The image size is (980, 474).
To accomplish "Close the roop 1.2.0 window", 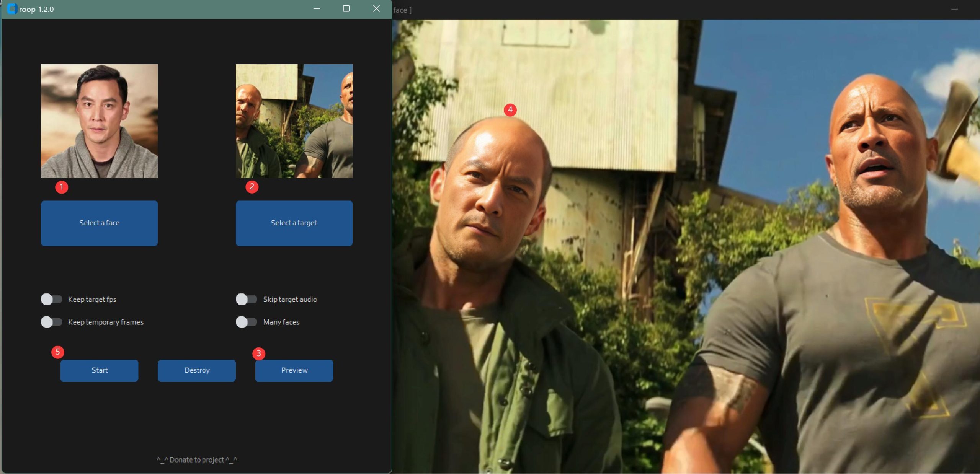I will click(376, 9).
